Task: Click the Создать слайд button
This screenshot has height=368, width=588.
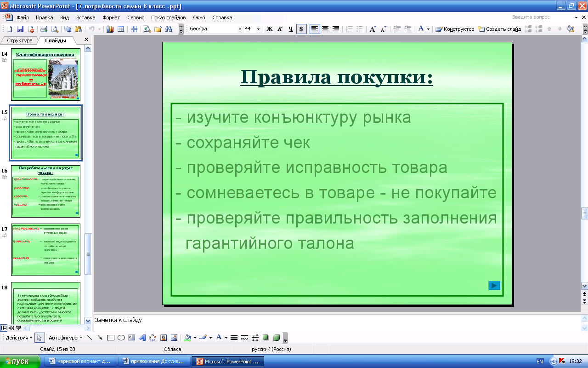Action: (x=499, y=29)
